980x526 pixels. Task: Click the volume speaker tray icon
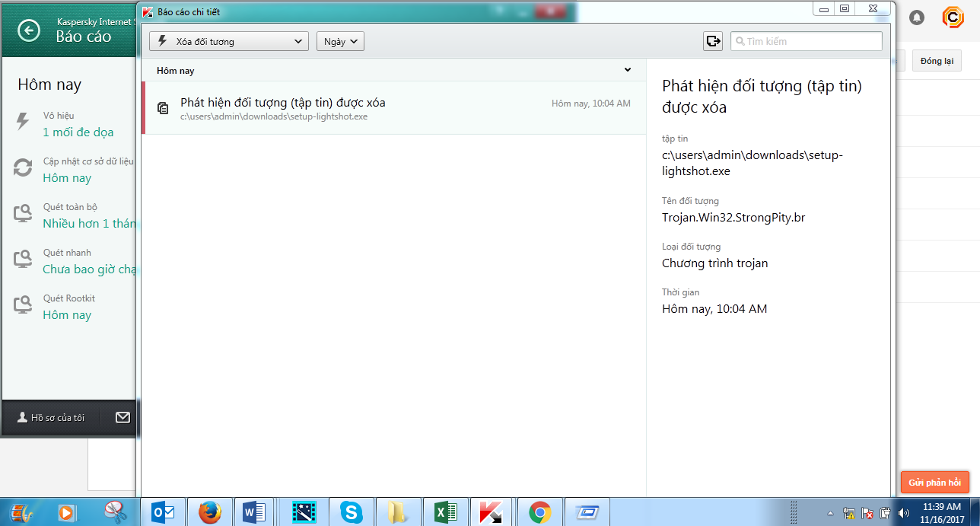pos(904,513)
